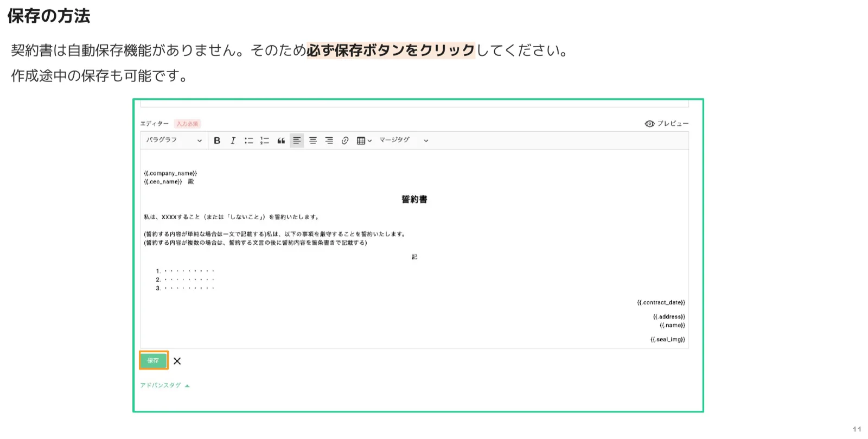Collapse the アドバンスタグ section
Screen dimensions: 868x439
[165, 385]
